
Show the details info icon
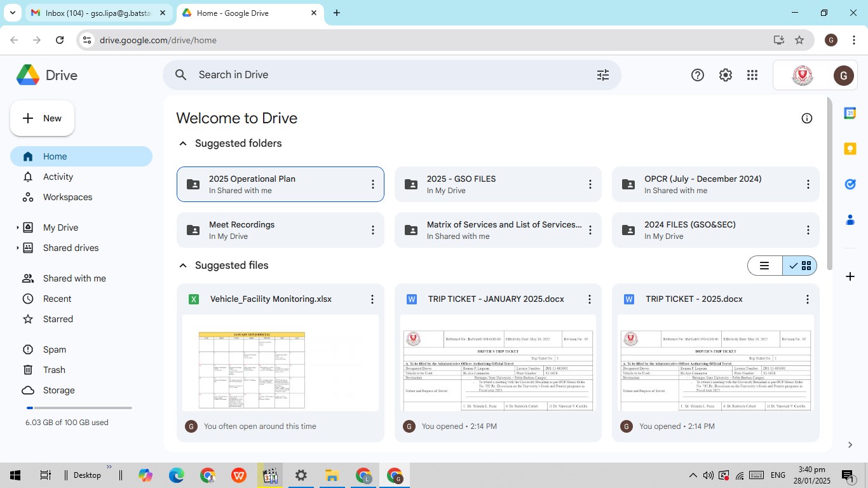tap(807, 118)
